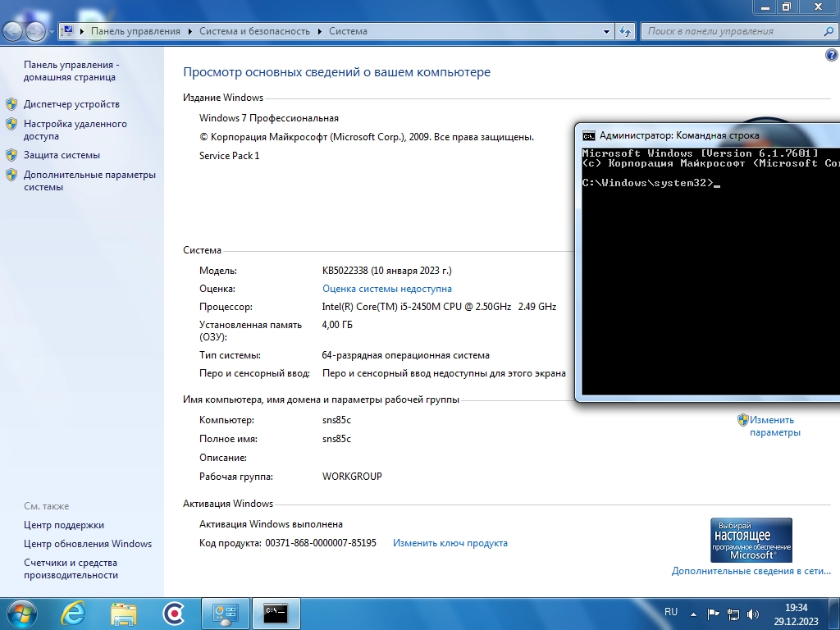This screenshot has width=840, height=630.
Task: Click Командная строка window title bar
Action: coord(707,135)
